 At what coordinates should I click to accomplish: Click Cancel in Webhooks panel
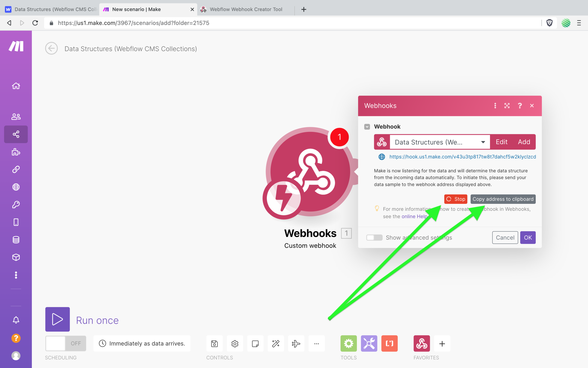505,237
